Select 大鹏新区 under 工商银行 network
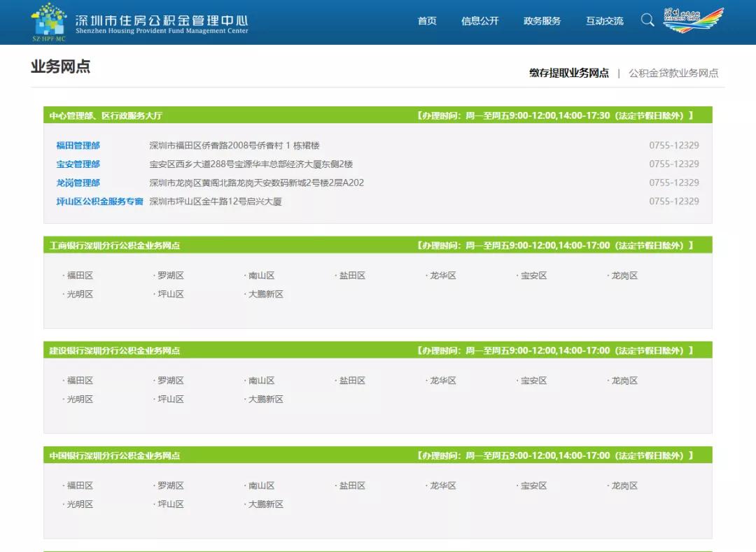 264,294
